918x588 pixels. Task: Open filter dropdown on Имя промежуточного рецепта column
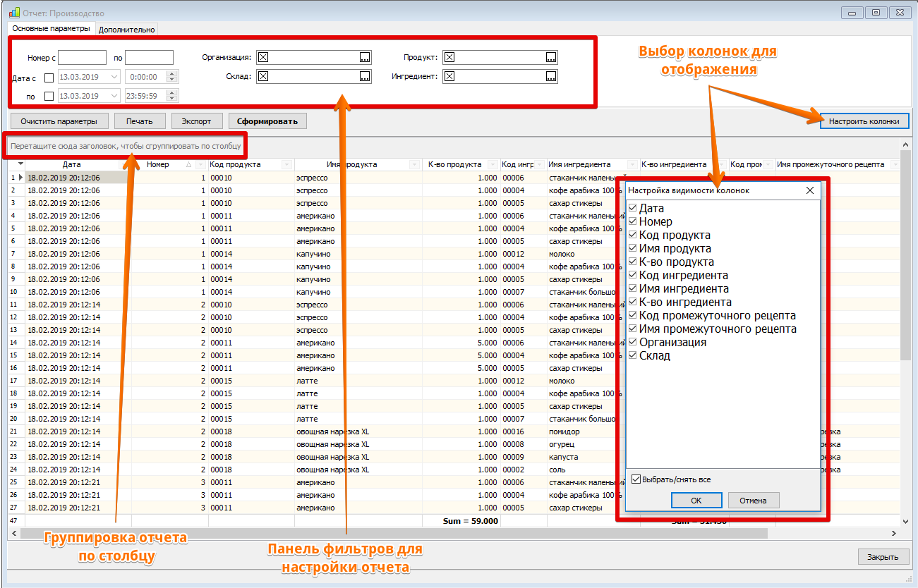point(895,164)
